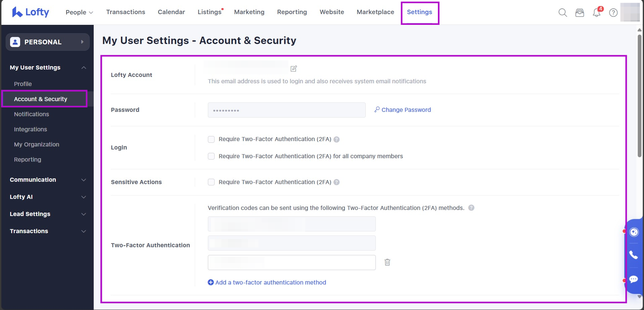Open the notifications bell icon
Image resolution: width=644 pixels, height=310 pixels.
(x=596, y=13)
